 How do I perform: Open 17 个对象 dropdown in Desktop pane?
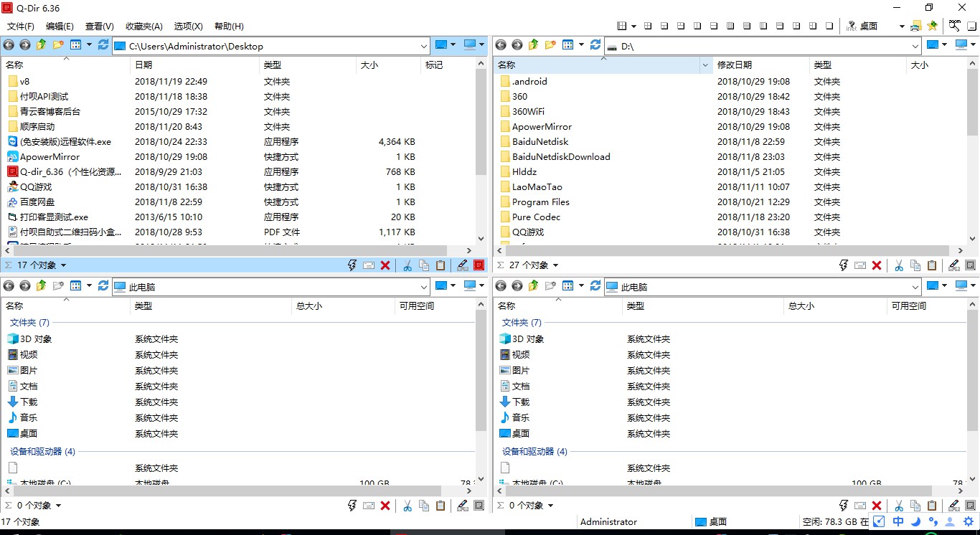(x=63, y=265)
